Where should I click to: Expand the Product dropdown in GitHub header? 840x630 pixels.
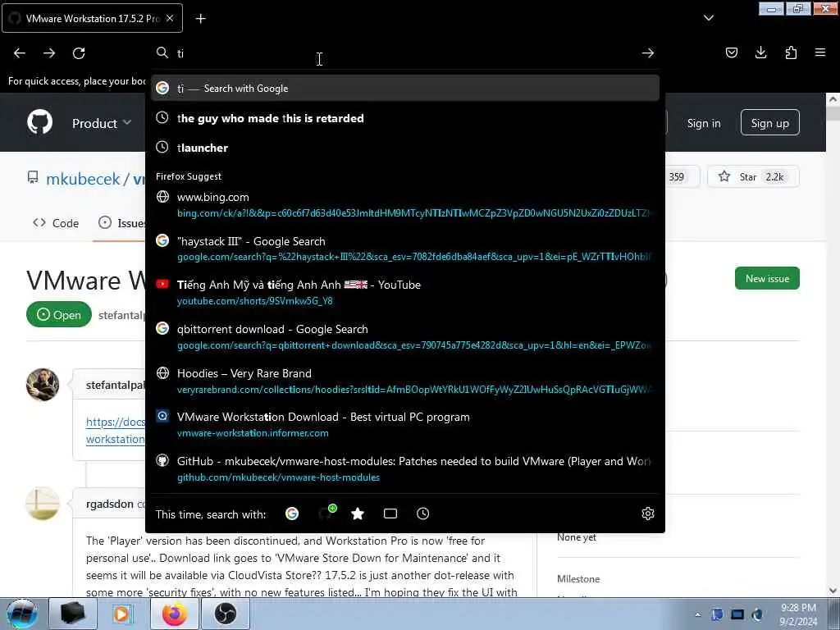pyautogui.click(x=101, y=123)
